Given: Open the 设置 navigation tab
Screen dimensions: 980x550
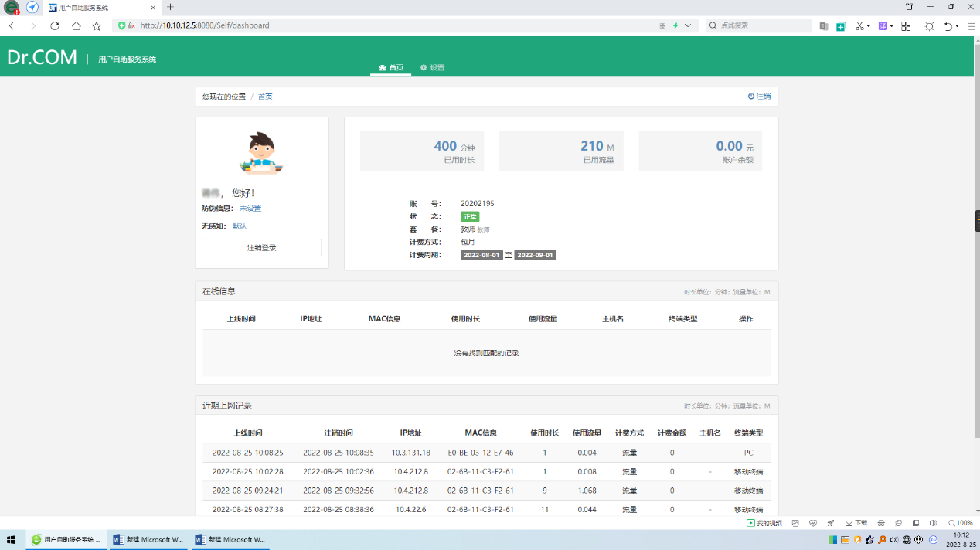Looking at the screenshot, I should pyautogui.click(x=433, y=68).
